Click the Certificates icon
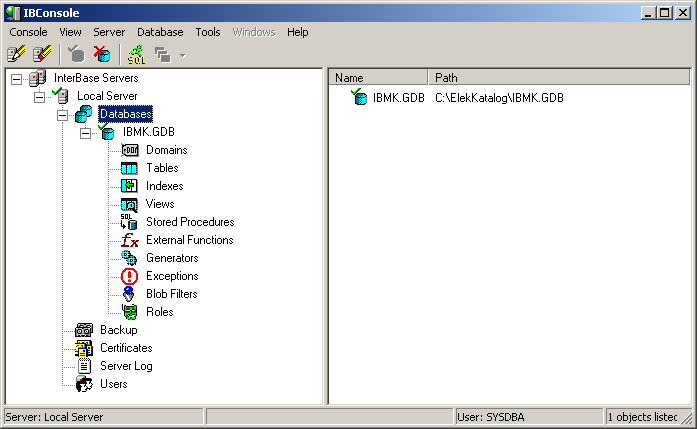The height and width of the screenshot is (429, 697). [x=84, y=348]
